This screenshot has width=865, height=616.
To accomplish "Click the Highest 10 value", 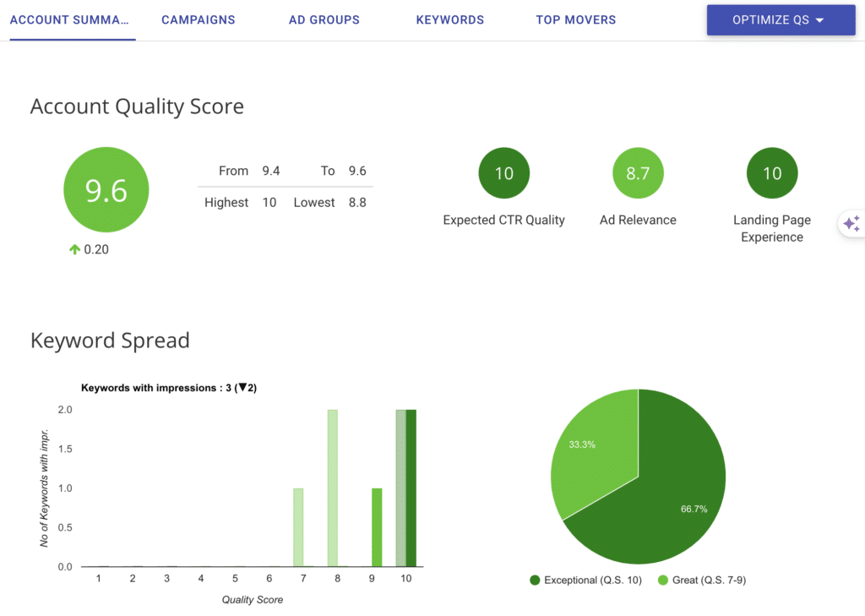I will (x=269, y=203).
